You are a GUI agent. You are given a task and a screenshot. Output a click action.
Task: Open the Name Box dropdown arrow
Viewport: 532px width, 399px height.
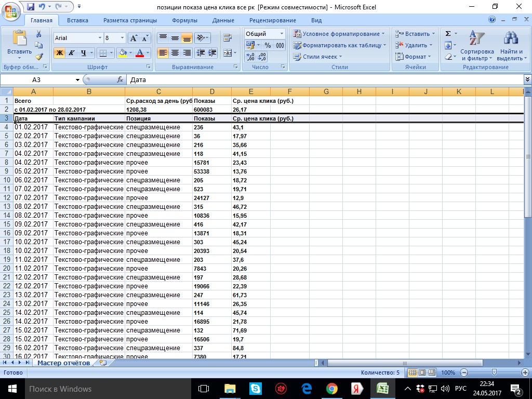click(x=78, y=79)
